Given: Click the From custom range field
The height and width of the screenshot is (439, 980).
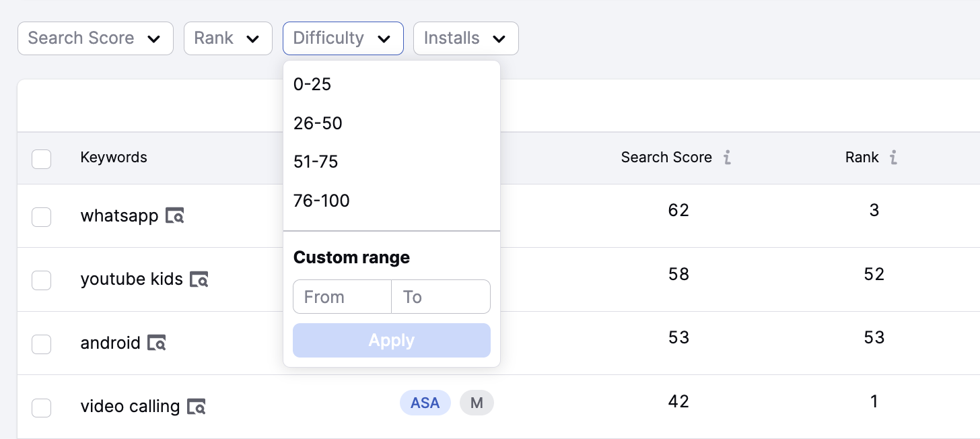Looking at the screenshot, I should click(342, 296).
